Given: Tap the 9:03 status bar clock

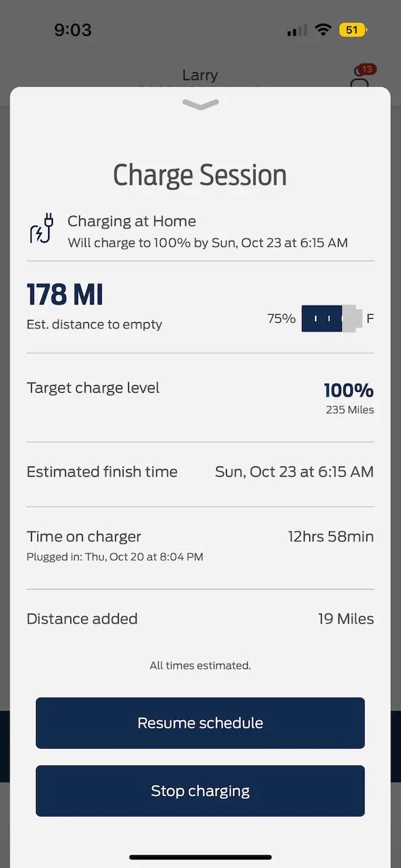Looking at the screenshot, I should [x=73, y=30].
